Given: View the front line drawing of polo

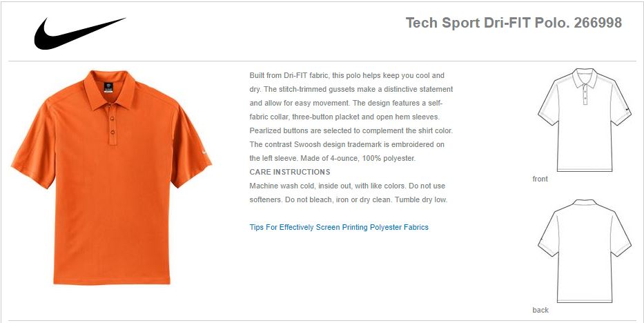Looking at the screenshot, I should coord(584,120).
